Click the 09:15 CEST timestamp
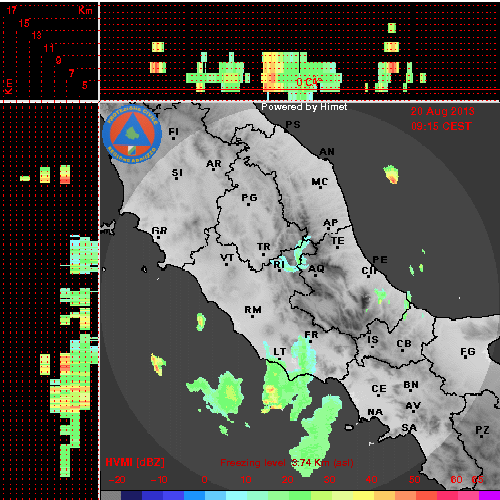 [441, 126]
